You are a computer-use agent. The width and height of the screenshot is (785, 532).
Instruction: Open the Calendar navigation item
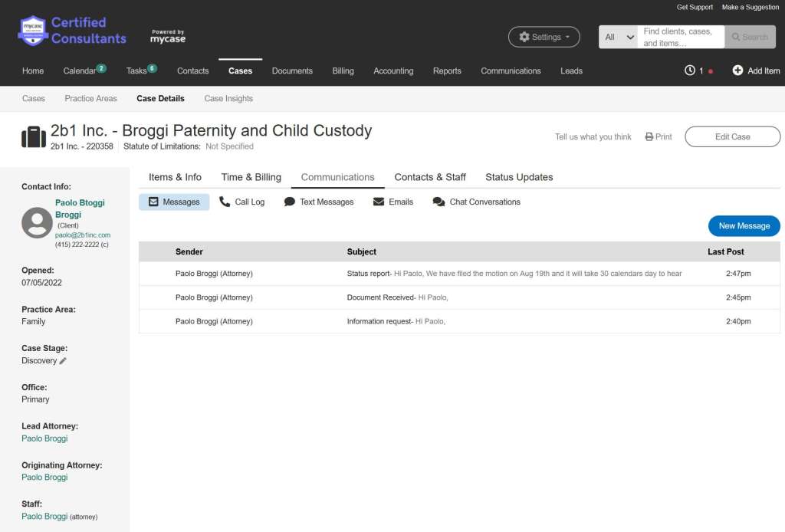coord(79,71)
